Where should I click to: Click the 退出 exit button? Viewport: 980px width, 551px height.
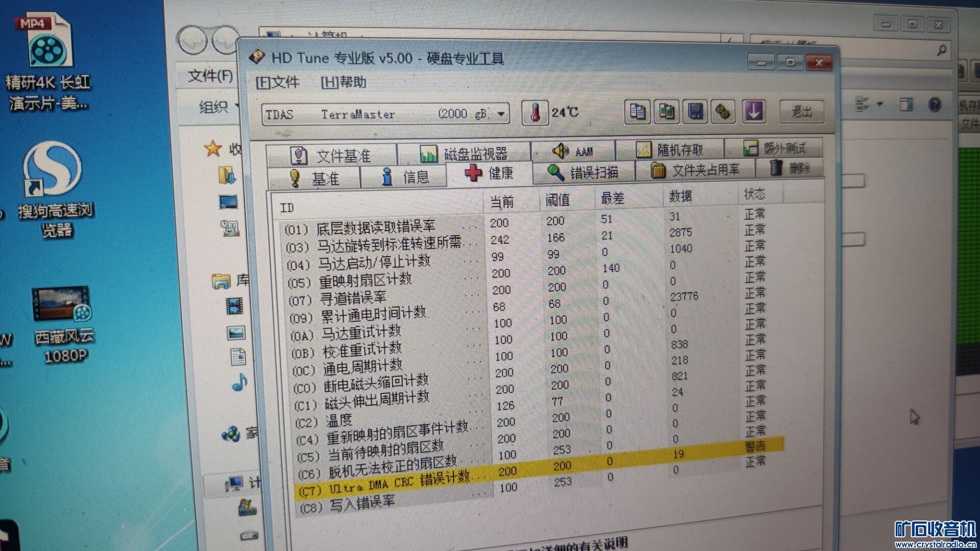click(x=801, y=111)
